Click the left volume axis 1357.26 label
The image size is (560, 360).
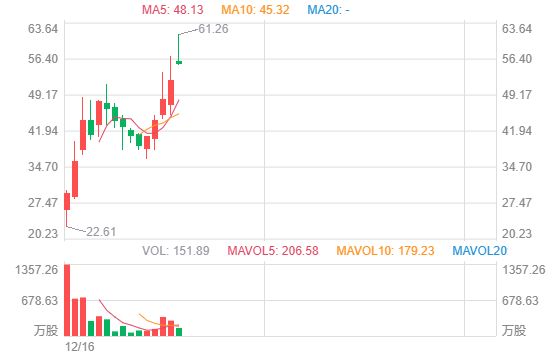pos(36,270)
